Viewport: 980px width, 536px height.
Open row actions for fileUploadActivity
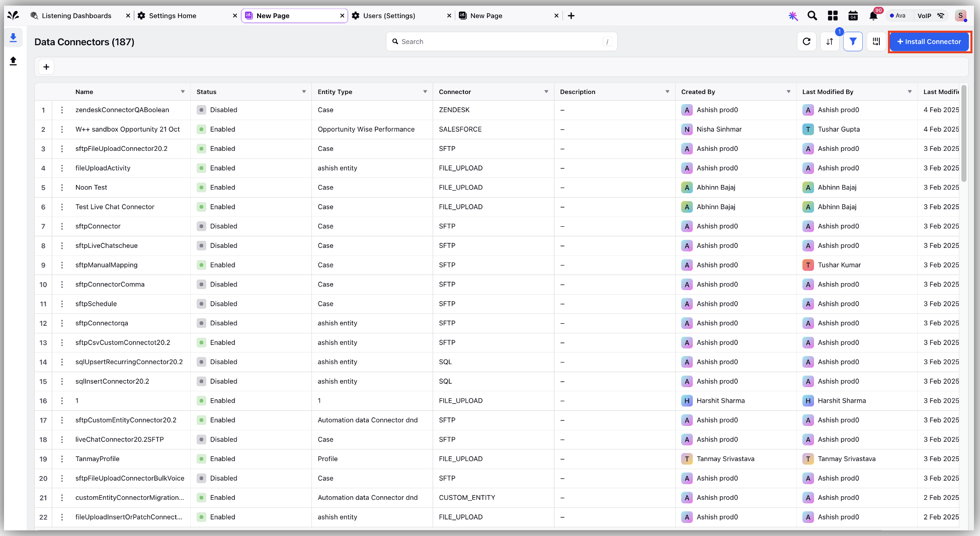pyautogui.click(x=62, y=168)
